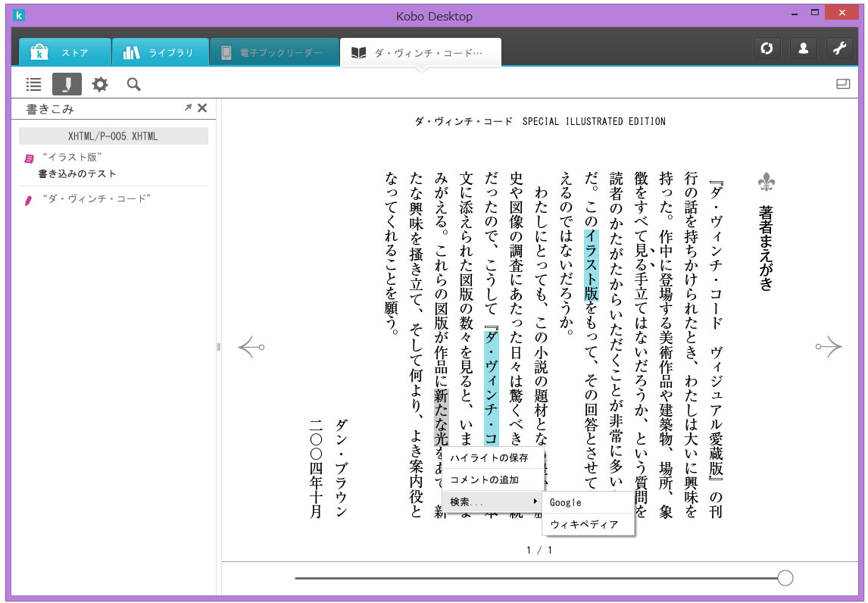The height and width of the screenshot is (603, 868).
Task: Click the author name ダン・ブラウン
Action: point(341,468)
